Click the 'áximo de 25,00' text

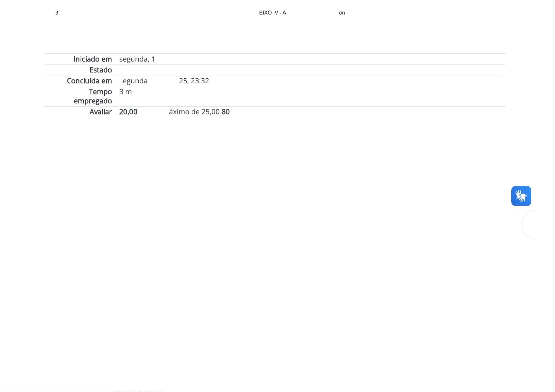pyautogui.click(x=194, y=112)
